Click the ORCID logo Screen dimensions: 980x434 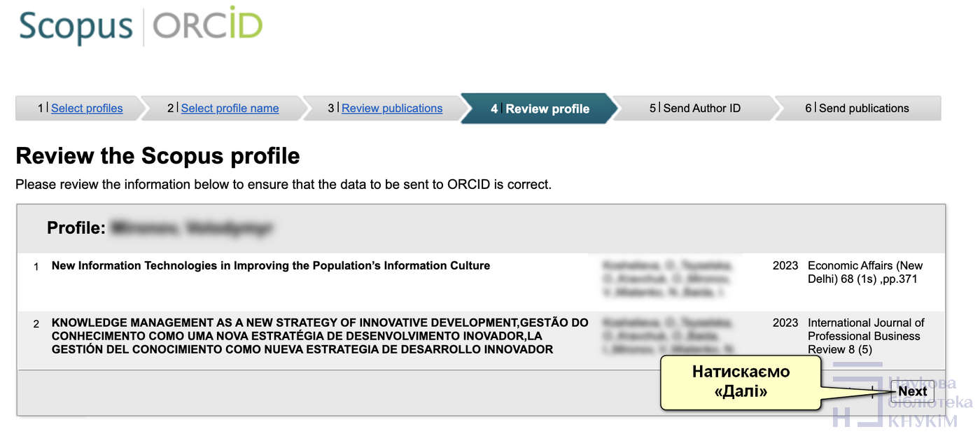207,25
